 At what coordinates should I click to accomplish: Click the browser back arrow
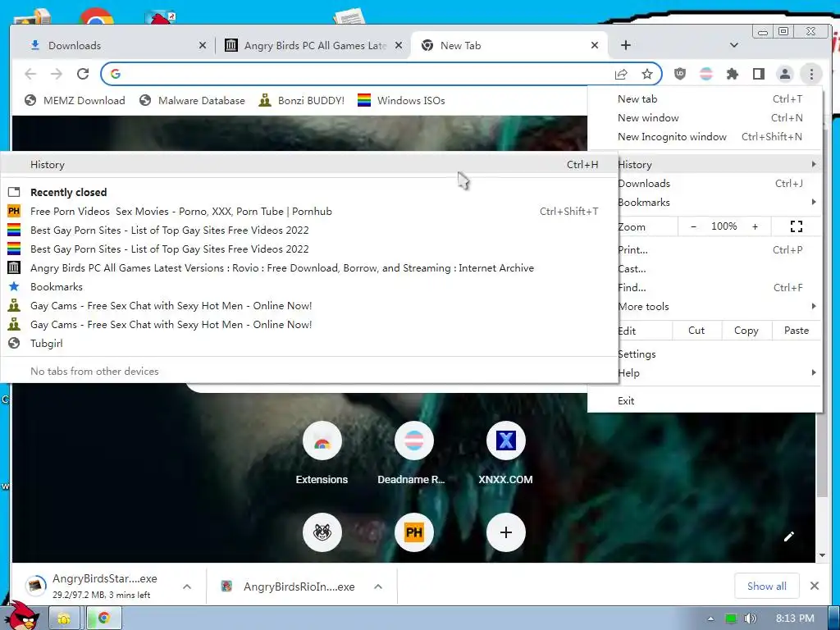[30, 74]
